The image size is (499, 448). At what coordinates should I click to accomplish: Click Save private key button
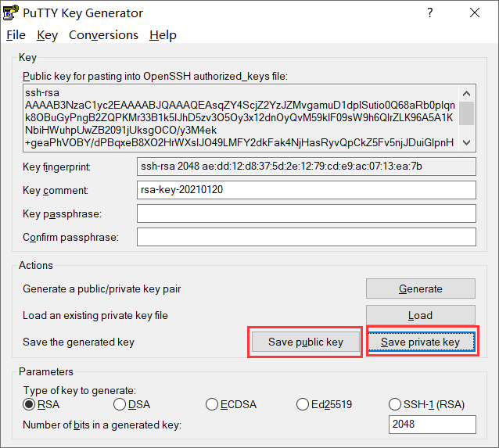[x=422, y=342]
